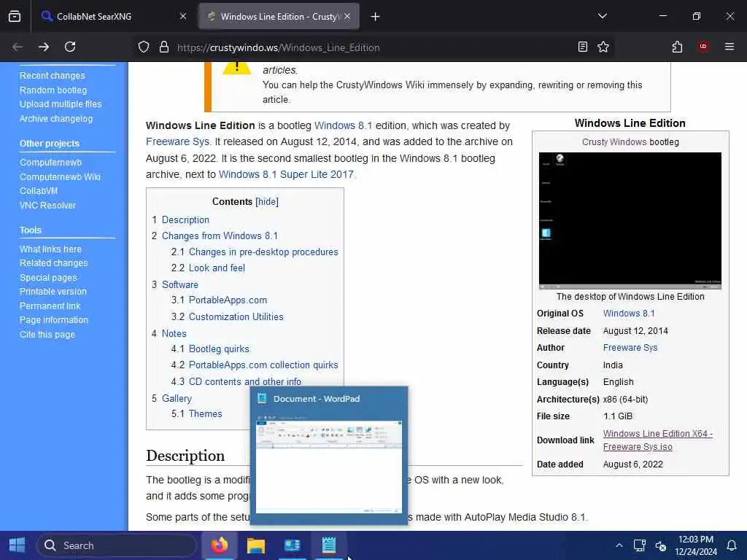Open Document - WordPad preview thumbnail
Image resolution: width=747 pixels, height=560 pixels.
(329, 457)
